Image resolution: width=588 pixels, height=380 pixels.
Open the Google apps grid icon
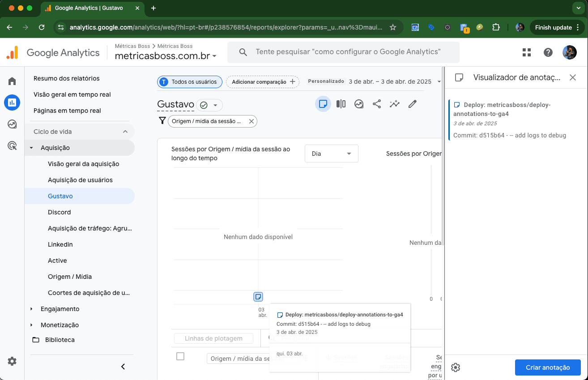click(x=526, y=52)
